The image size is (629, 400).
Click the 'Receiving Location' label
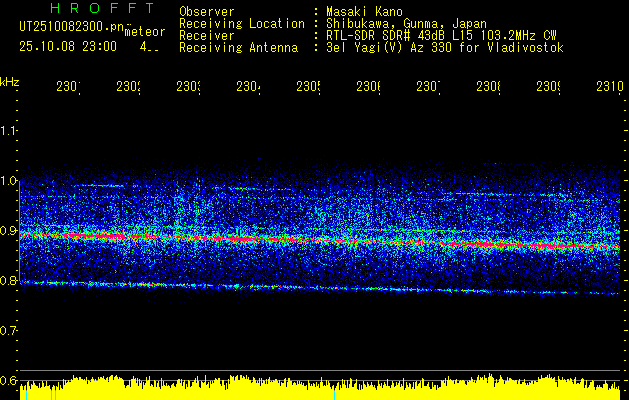click(242, 24)
